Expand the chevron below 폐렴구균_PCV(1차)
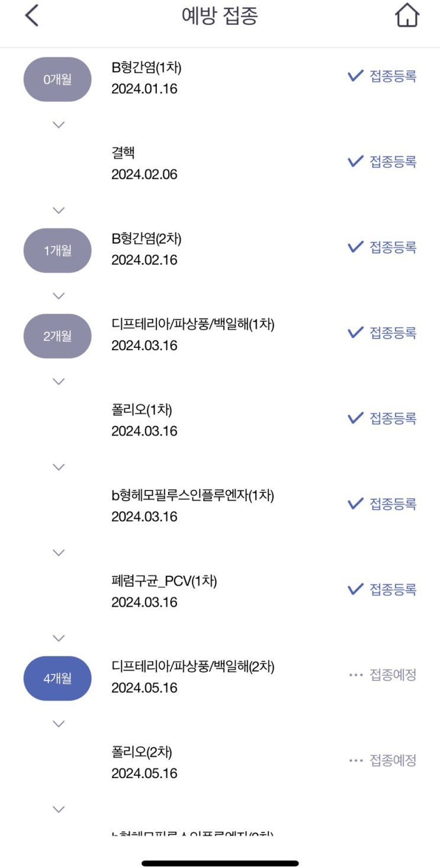440x868 pixels. tap(58, 638)
